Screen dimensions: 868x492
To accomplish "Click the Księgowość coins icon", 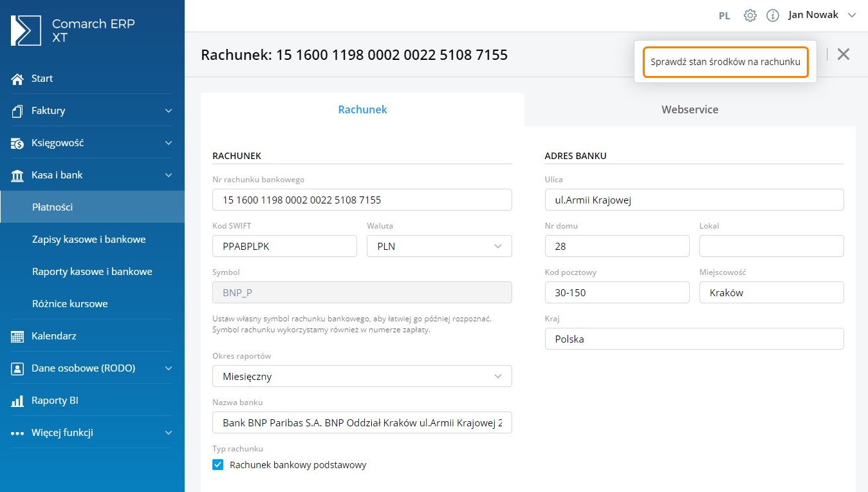I will coord(17,143).
